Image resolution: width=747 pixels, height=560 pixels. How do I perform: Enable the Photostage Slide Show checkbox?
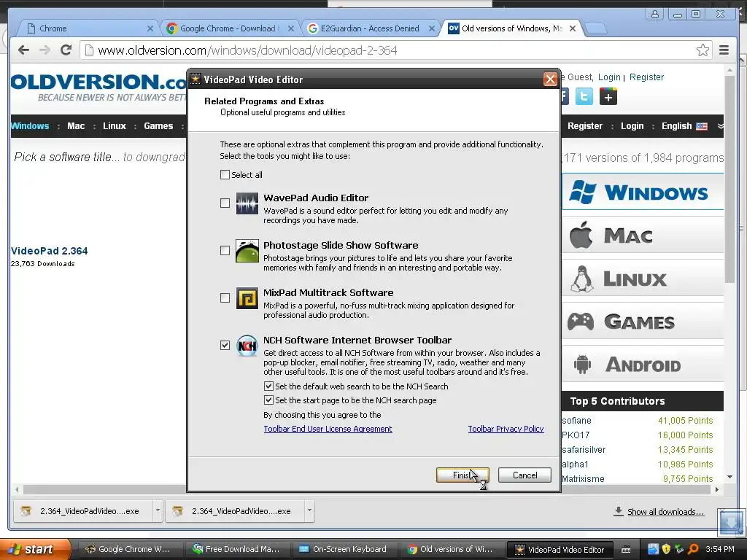[225, 251]
